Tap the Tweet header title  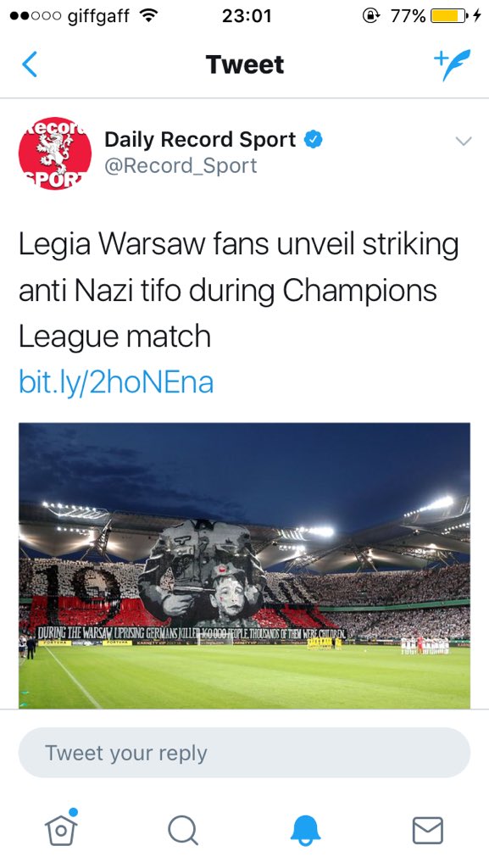pos(244,64)
